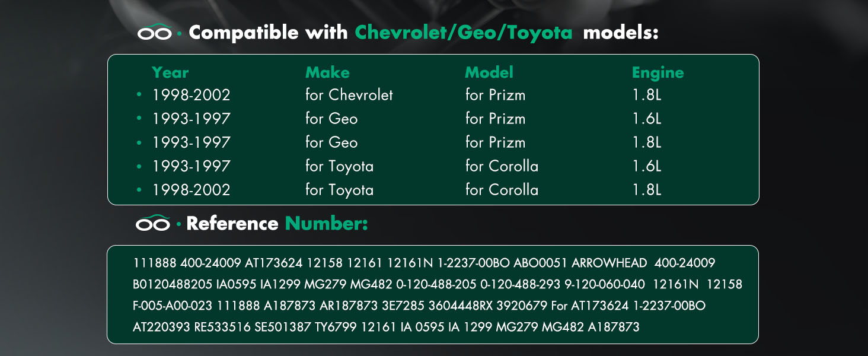Select reference number 0-120-488-293
Screen dimensions: 868x356
click(x=521, y=284)
